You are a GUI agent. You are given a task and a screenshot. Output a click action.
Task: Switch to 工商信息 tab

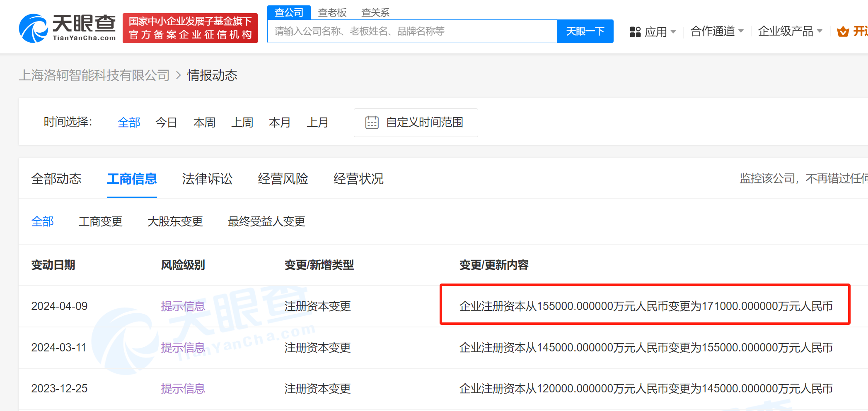click(132, 179)
